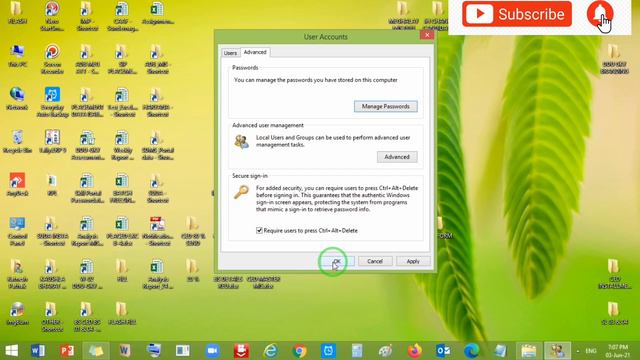
Task: Launch Microsoft Word from the taskbar
Action: [x=38, y=351]
